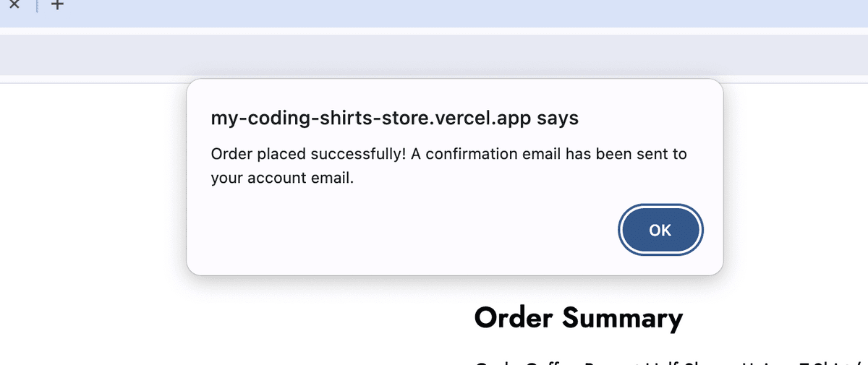Close the current browser tab
The image size is (868, 365).
pos(14,4)
